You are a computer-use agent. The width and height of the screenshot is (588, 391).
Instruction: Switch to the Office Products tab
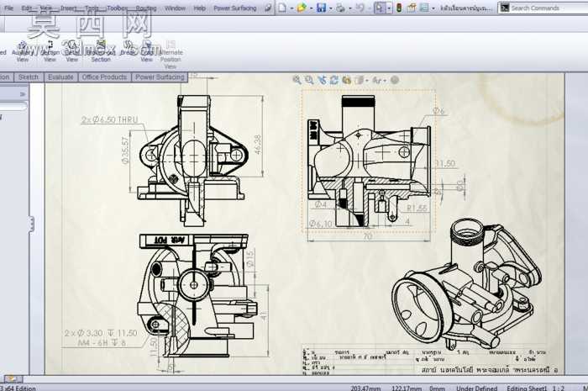104,77
